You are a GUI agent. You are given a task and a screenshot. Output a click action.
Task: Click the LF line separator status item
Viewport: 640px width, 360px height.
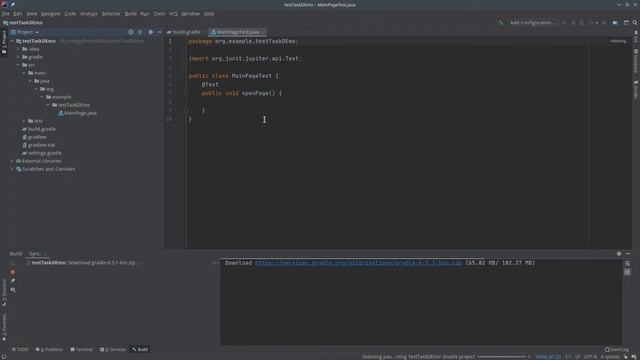pyautogui.click(x=577, y=357)
